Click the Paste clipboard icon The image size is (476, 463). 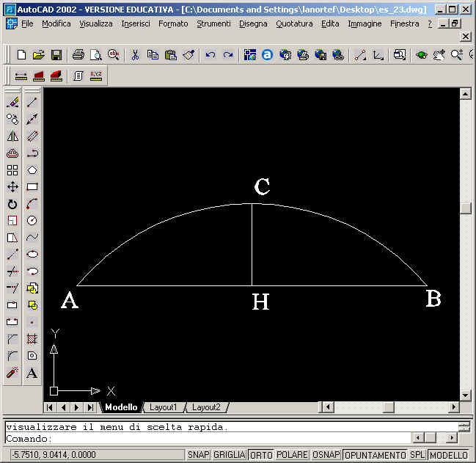tap(171, 55)
